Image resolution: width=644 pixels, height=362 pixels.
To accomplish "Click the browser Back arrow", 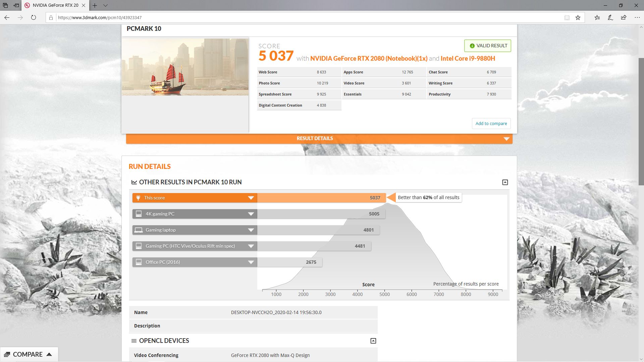I will (7, 17).
